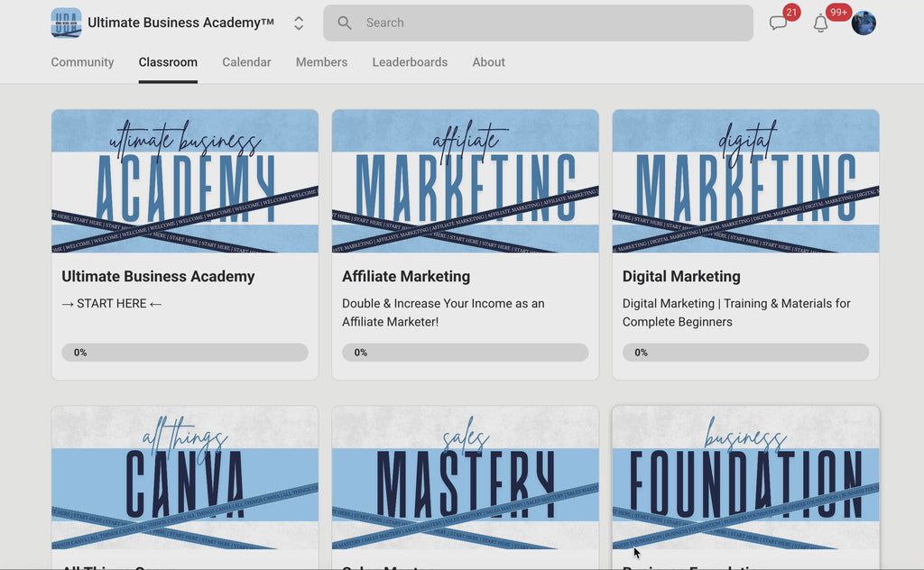The image size is (924, 570).
Task: Click the search magnifier icon
Action: point(345,23)
